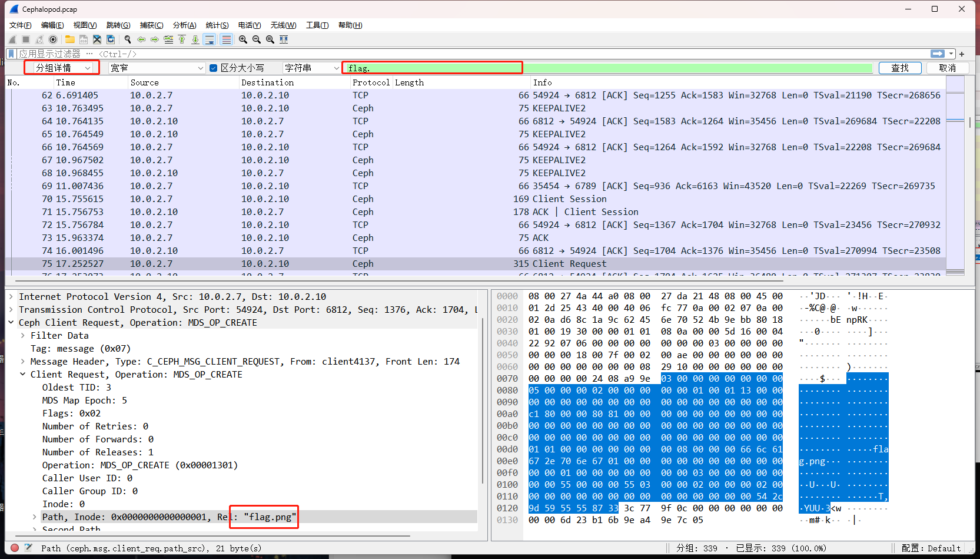980x559 pixels.
Task: Click the zoom out magnifier icon
Action: pos(257,39)
